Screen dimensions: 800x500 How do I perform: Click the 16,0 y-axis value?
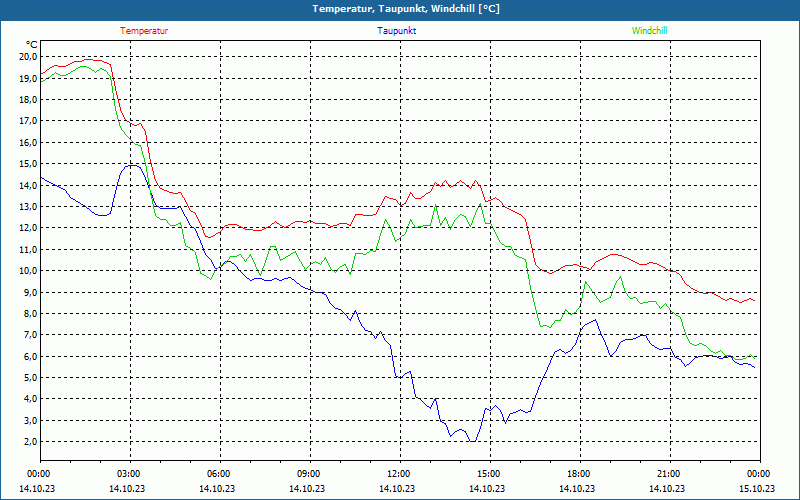(x=28, y=142)
